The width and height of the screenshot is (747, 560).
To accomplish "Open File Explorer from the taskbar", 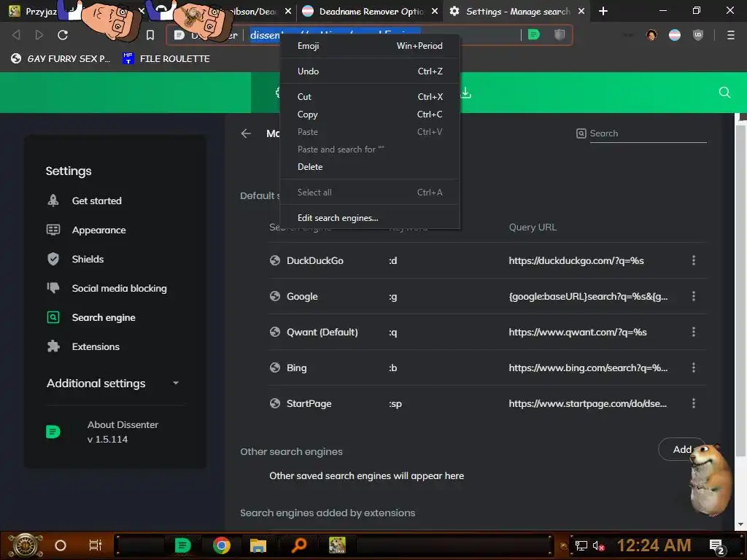I will [258, 545].
